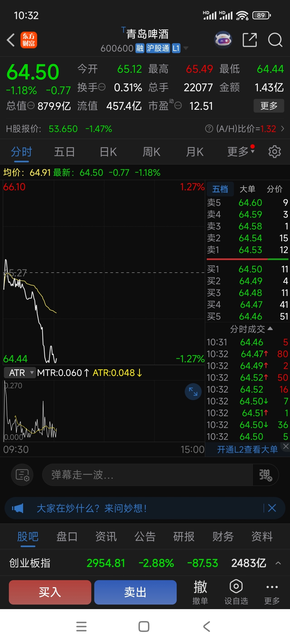Image resolution: width=290 pixels, height=644 pixels.
Task: Tap 卖1 row at 64.53
Action: click(248, 250)
